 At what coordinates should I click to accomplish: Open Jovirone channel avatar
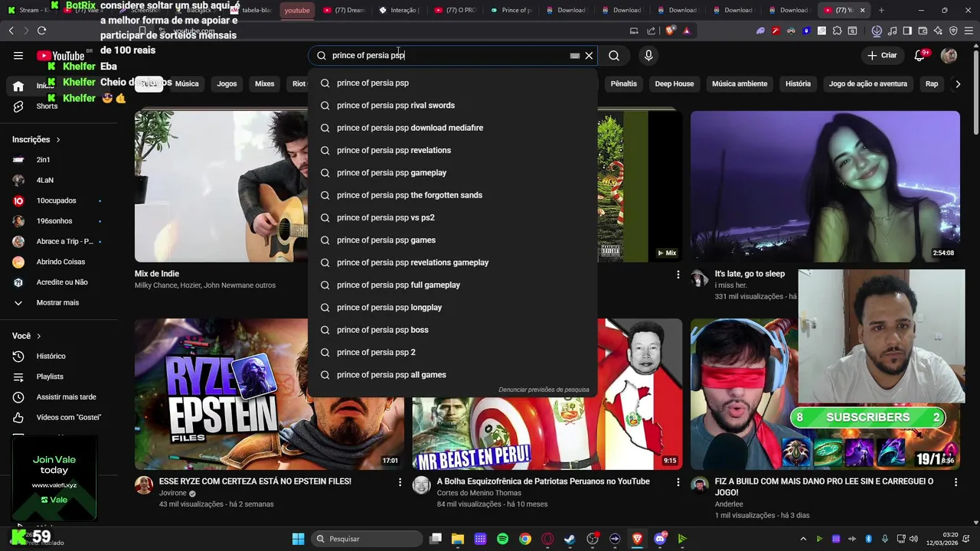(144, 485)
